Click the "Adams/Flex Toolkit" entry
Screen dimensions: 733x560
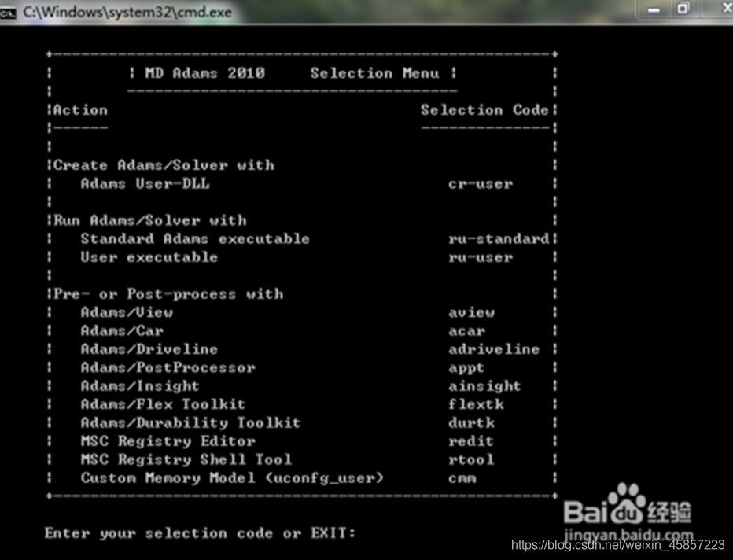click(x=163, y=403)
